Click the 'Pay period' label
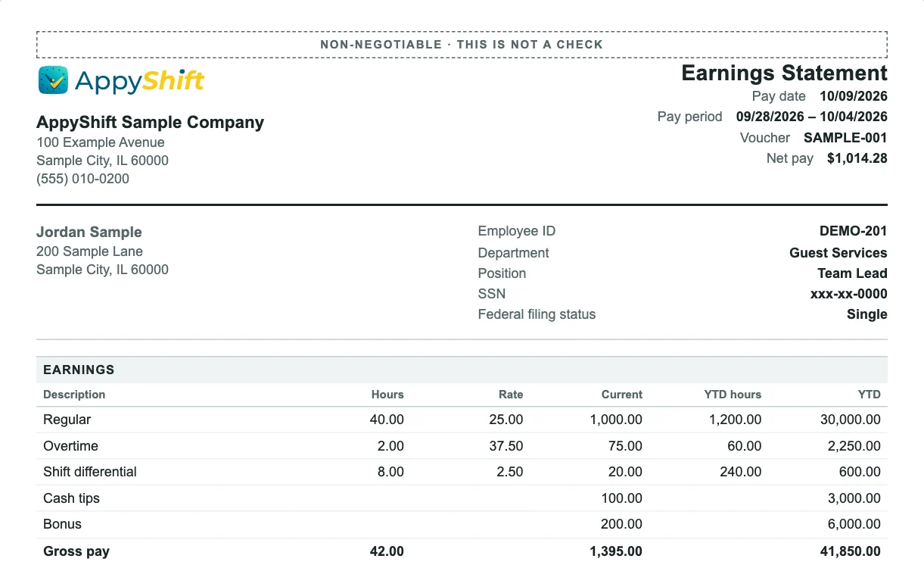 pos(689,117)
